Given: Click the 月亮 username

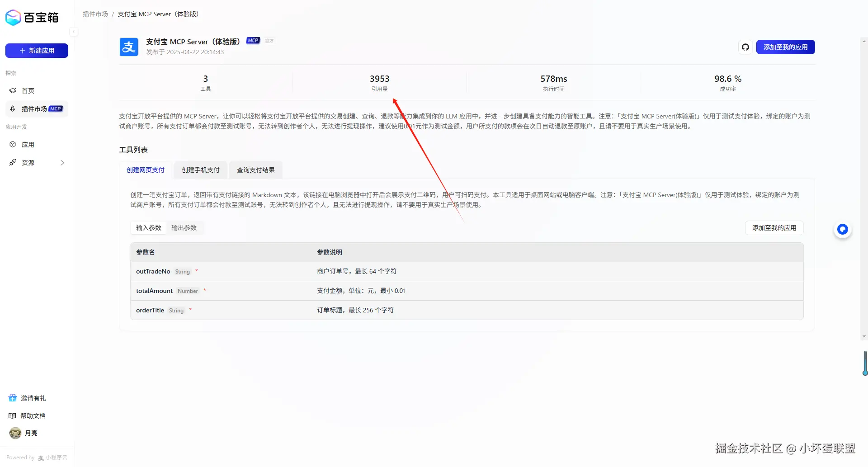Looking at the screenshot, I should coord(31,433).
